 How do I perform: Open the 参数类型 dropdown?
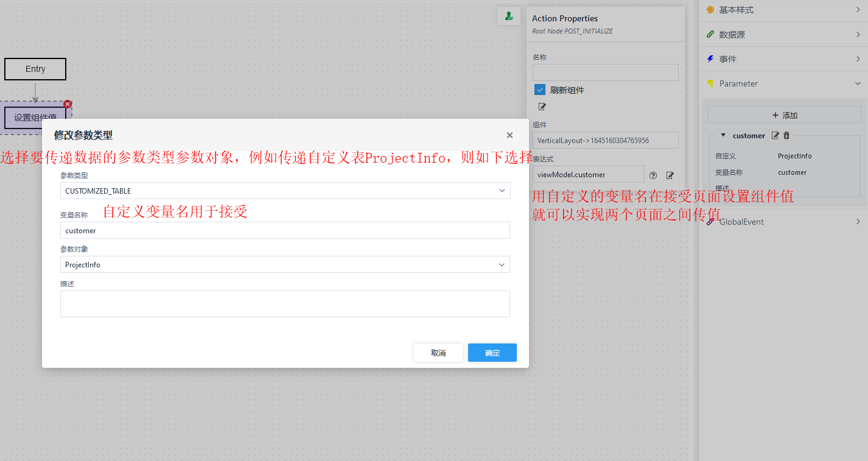(x=285, y=191)
